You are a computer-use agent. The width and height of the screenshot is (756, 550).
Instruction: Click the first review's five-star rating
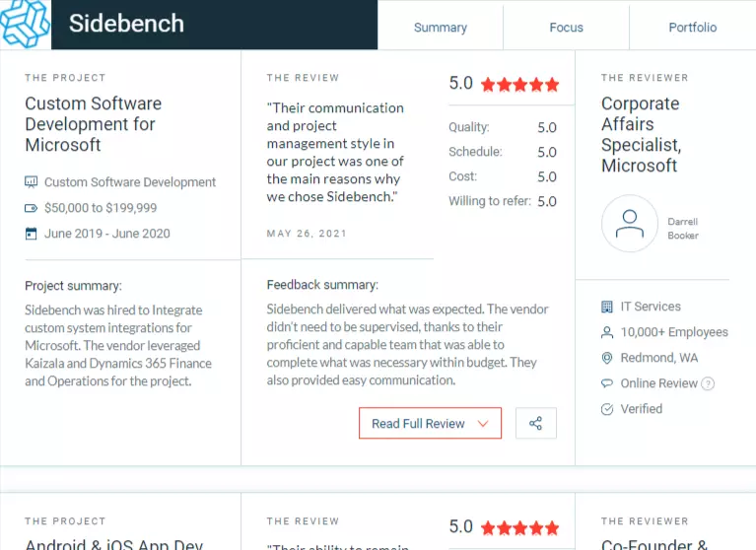519,85
